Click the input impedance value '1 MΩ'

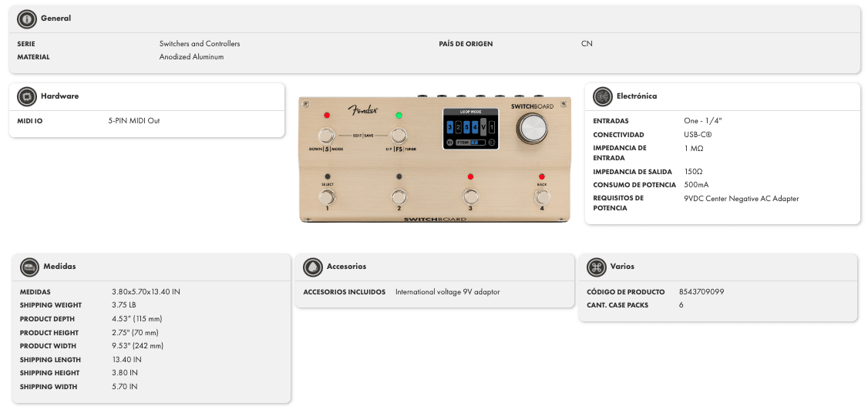(x=694, y=148)
